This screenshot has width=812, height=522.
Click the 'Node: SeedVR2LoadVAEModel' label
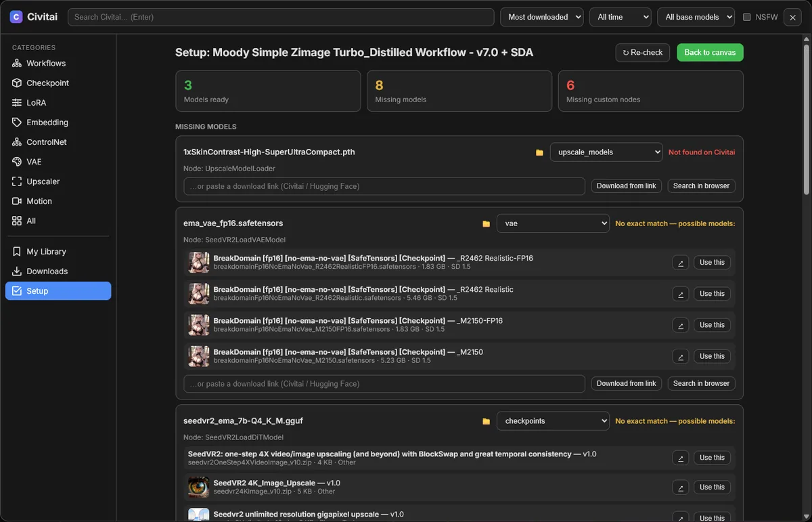234,240
